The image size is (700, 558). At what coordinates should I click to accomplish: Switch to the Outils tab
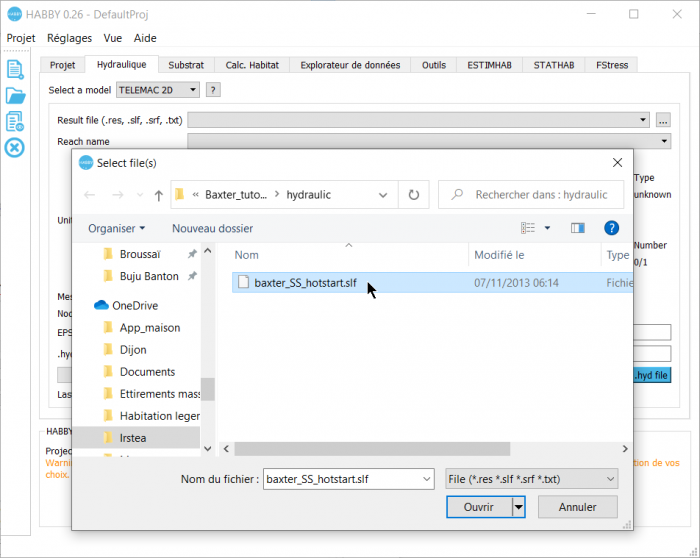pyautogui.click(x=433, y=65)
